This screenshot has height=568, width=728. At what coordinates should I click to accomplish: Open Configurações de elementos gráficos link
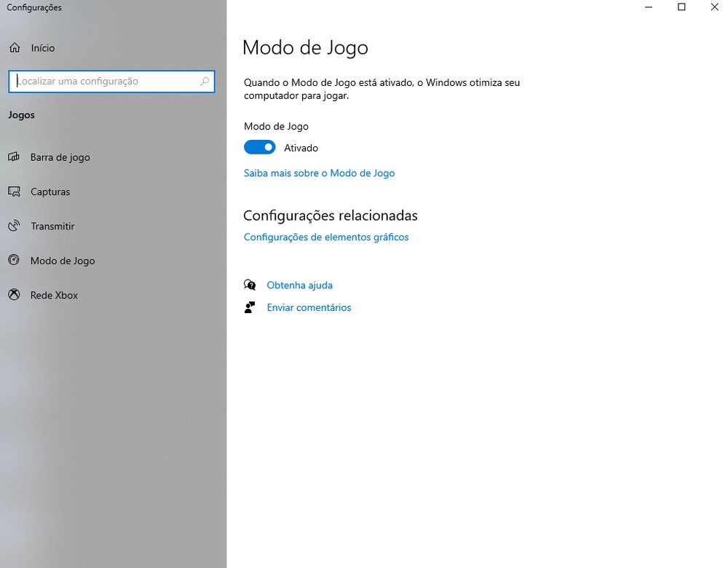[x=326, y=237]
